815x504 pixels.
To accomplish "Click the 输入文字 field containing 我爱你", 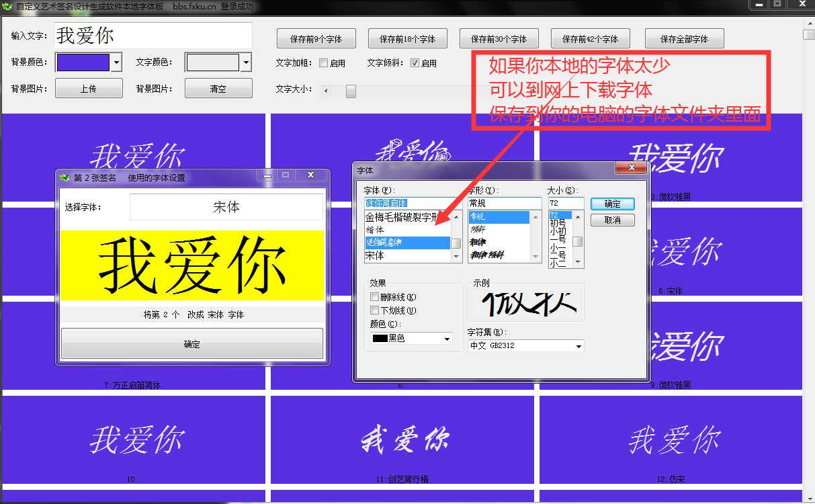I will pos(153,36).
